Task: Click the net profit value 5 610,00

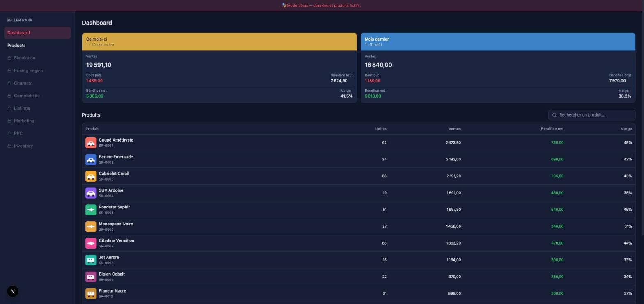Action: [373, 96]
